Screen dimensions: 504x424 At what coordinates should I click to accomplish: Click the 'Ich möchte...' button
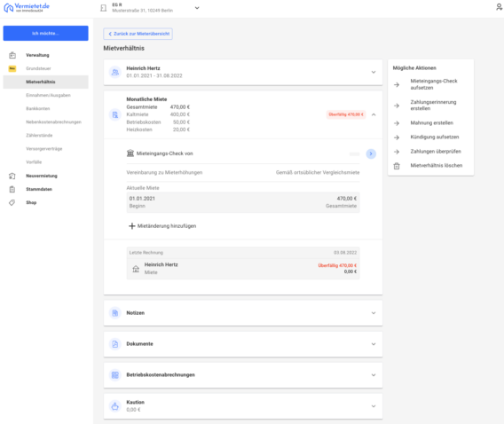(x=45, y=33)
